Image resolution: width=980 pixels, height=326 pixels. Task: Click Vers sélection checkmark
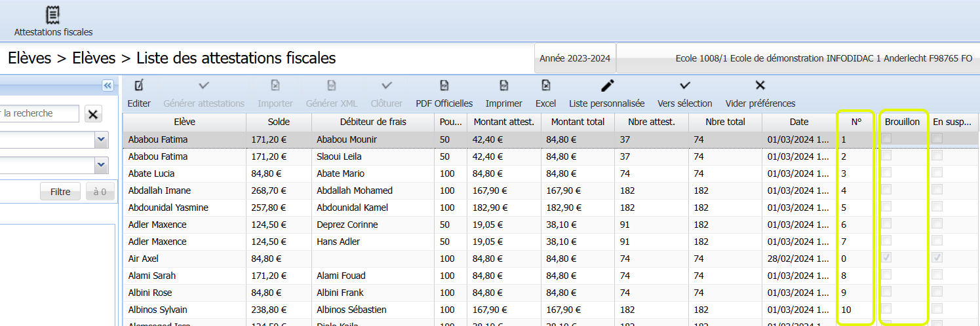pyautogui.click(x=684, y=86)
